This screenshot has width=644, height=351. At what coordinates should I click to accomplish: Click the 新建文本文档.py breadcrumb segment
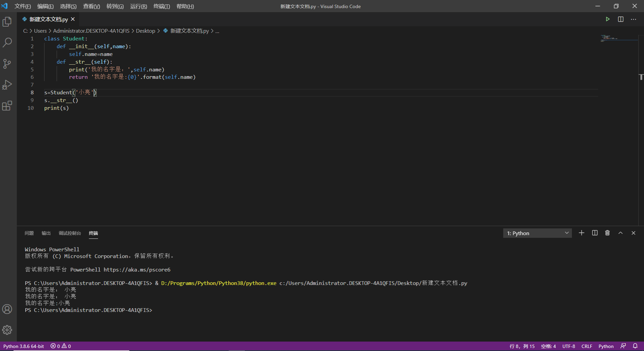click(x=186, y=31)
